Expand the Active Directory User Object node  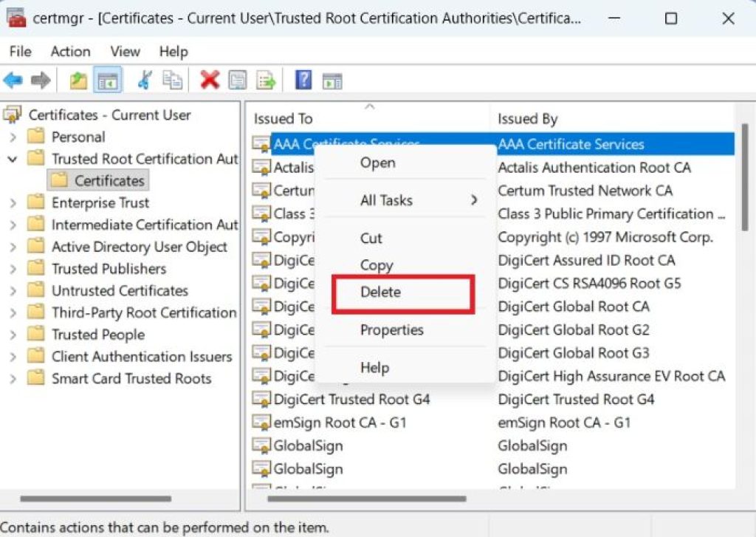(x=13, y=247)
